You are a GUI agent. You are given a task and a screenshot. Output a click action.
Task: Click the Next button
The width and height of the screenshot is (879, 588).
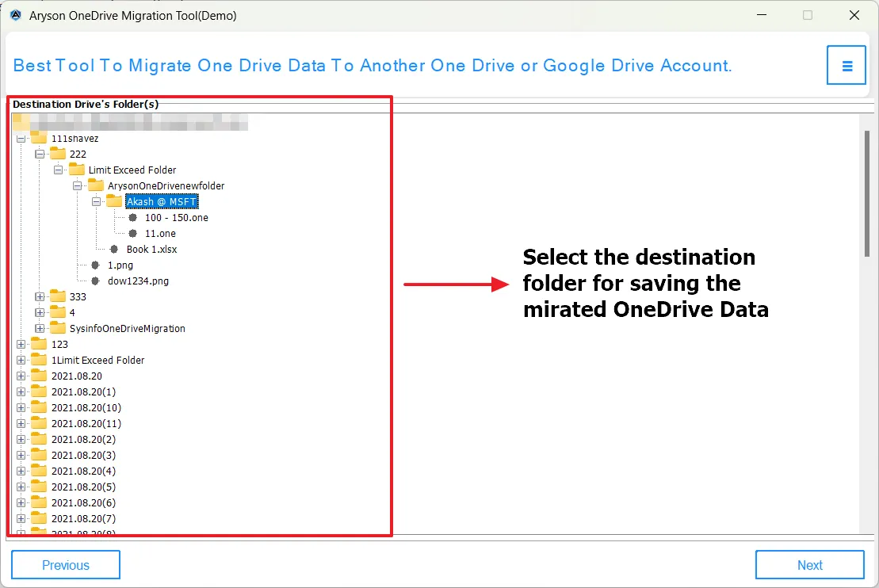pos(809,565)
